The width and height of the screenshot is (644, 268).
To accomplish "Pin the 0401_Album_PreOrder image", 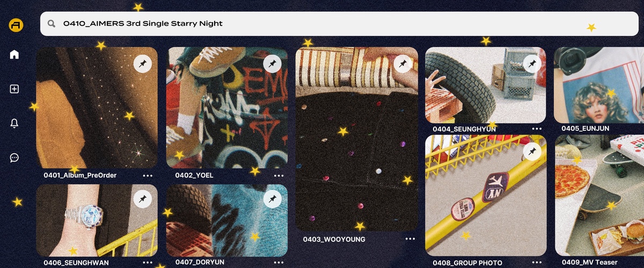I will [143, 64].
